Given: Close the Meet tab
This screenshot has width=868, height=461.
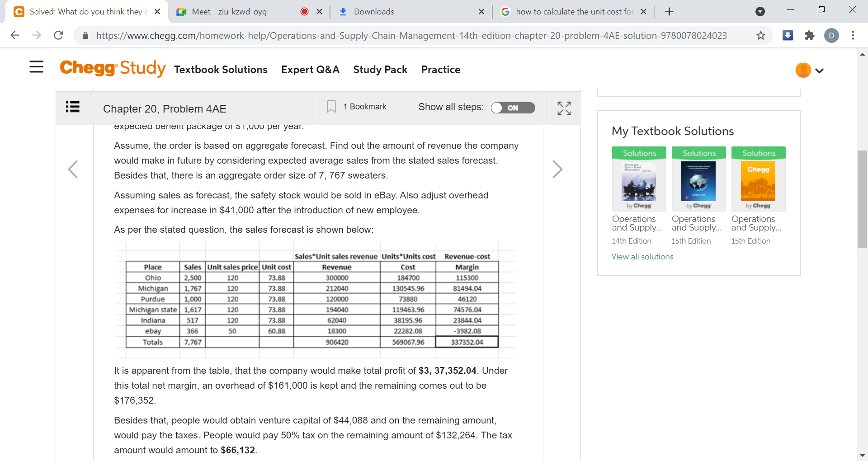Looking at the screenshot, I should (x=320, y=12).
